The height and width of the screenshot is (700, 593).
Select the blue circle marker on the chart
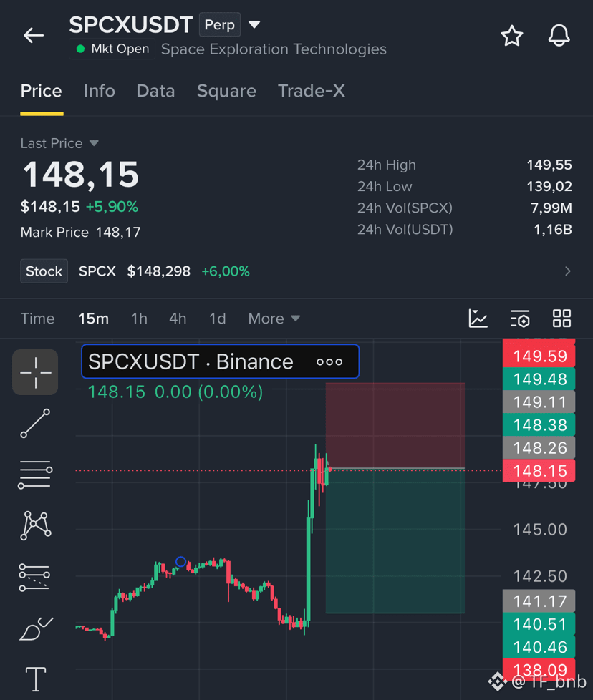(x=181, y=562)
